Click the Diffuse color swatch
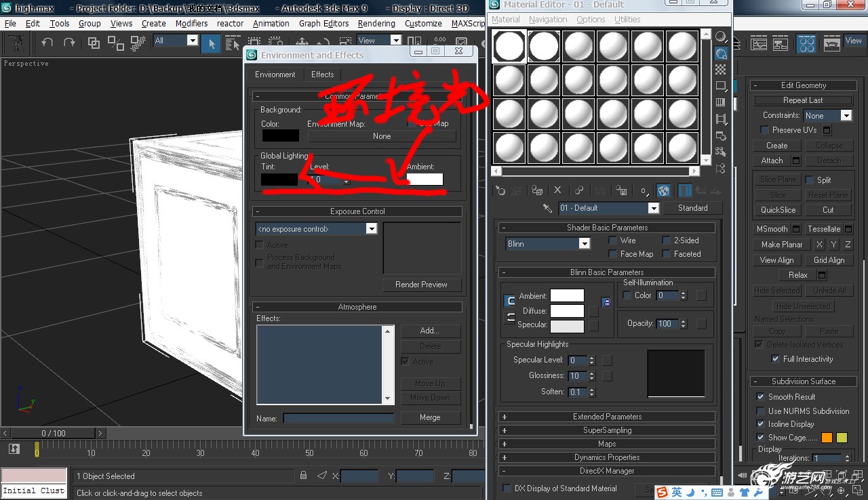868x500 pixels. [x=567, y=311]
